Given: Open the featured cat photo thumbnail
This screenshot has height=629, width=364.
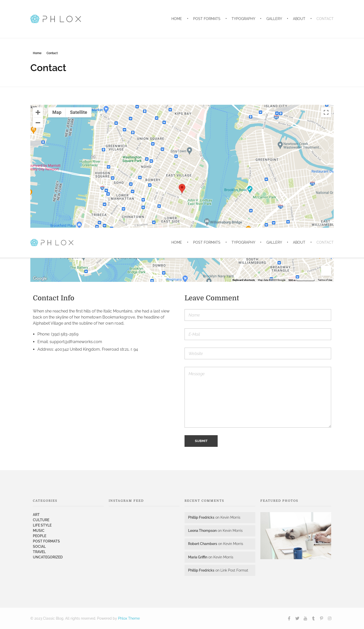Looking at the screenshot, I should click(x=295, y=536).
